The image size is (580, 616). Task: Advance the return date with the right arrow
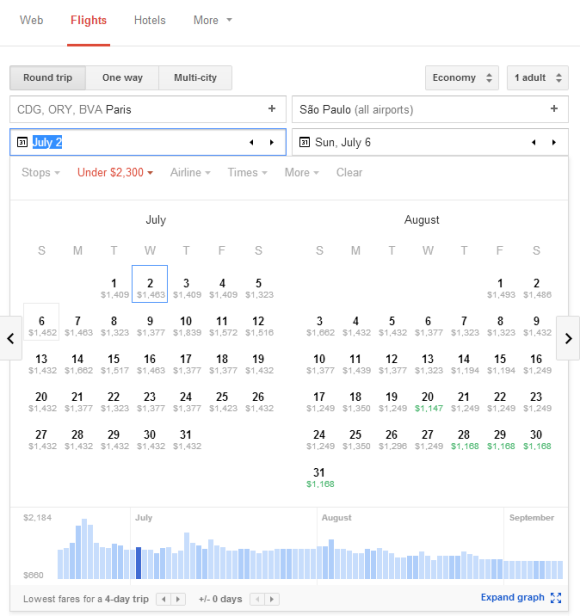pos(554,142)
